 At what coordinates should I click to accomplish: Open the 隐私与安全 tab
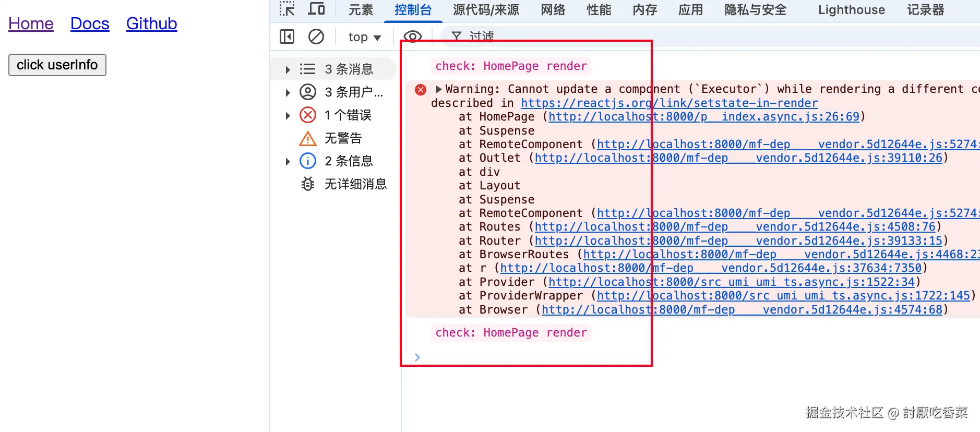click(x=756, y=10)
